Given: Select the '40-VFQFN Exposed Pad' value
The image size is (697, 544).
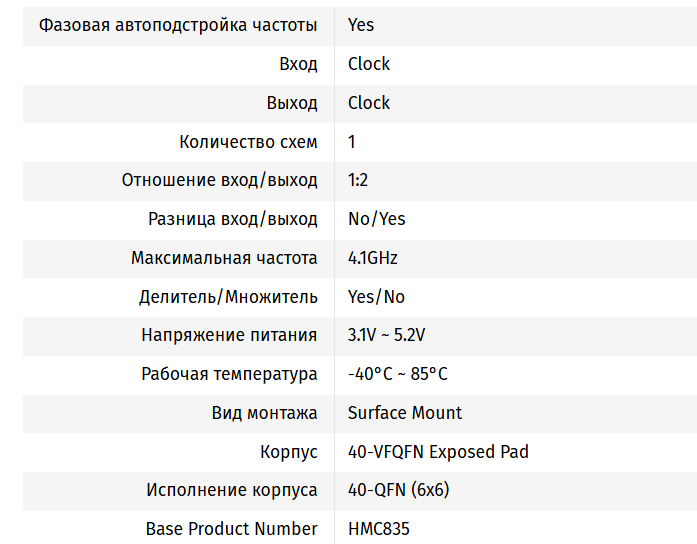Looking at the screenshot, I should click(438, 452).
